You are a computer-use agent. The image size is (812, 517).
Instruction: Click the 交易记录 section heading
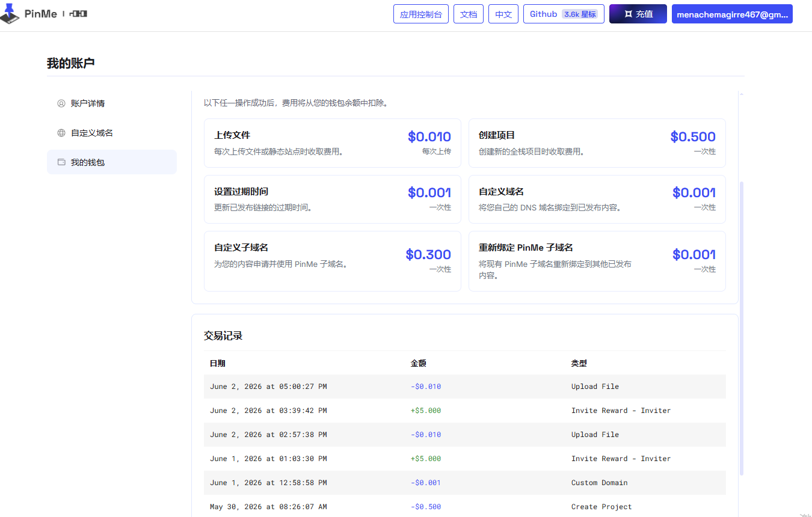coord(223,336)
